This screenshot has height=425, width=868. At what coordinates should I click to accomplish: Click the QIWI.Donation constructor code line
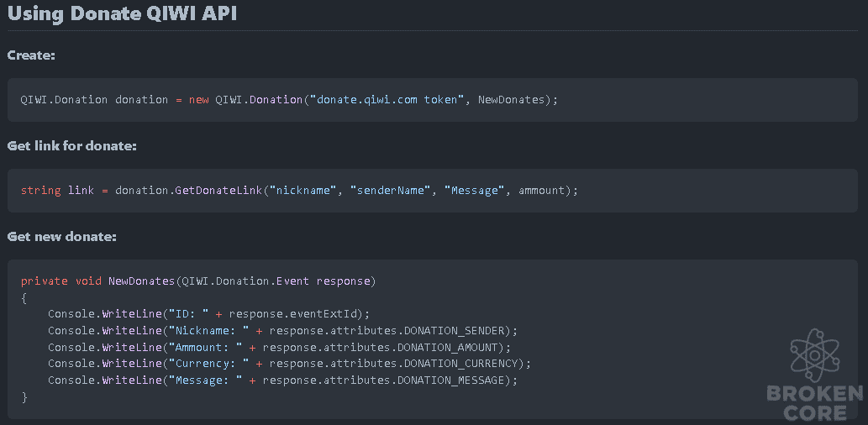point(290,100)
